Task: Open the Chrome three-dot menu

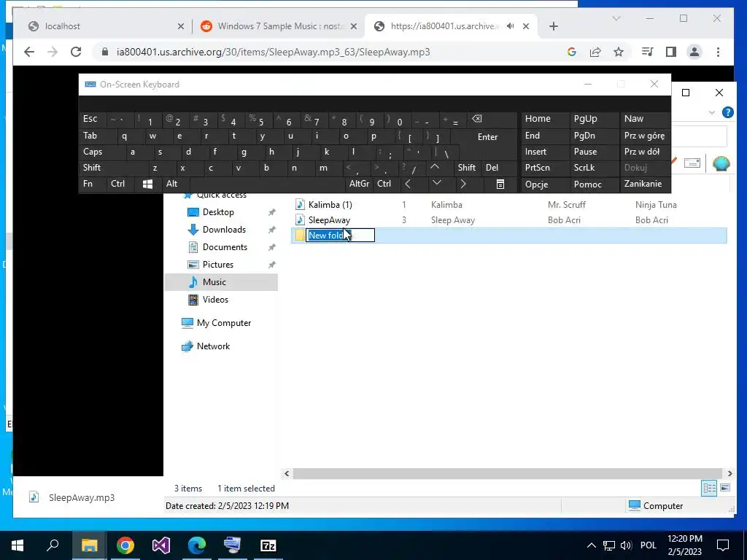Action: click(x=718, y=52)
